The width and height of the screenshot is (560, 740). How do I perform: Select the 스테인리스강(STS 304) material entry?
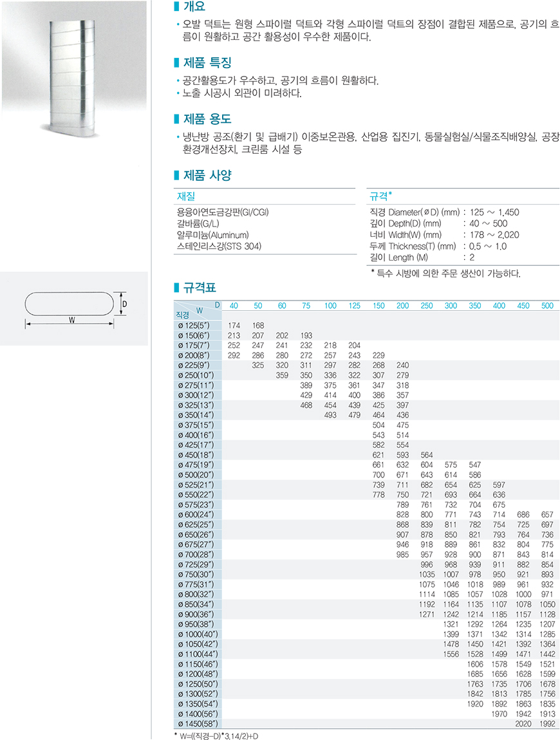tap(219, 246)
